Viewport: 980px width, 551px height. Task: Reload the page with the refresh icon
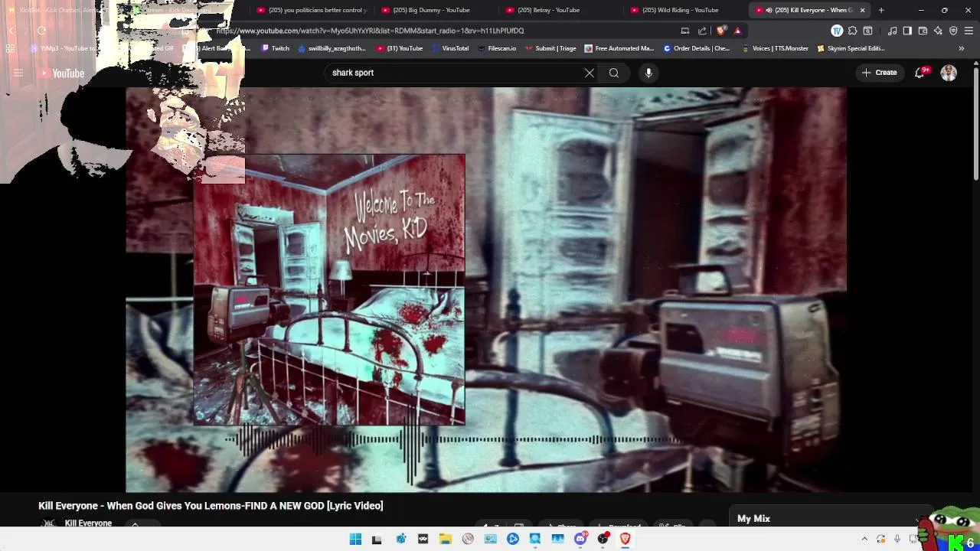41,31
